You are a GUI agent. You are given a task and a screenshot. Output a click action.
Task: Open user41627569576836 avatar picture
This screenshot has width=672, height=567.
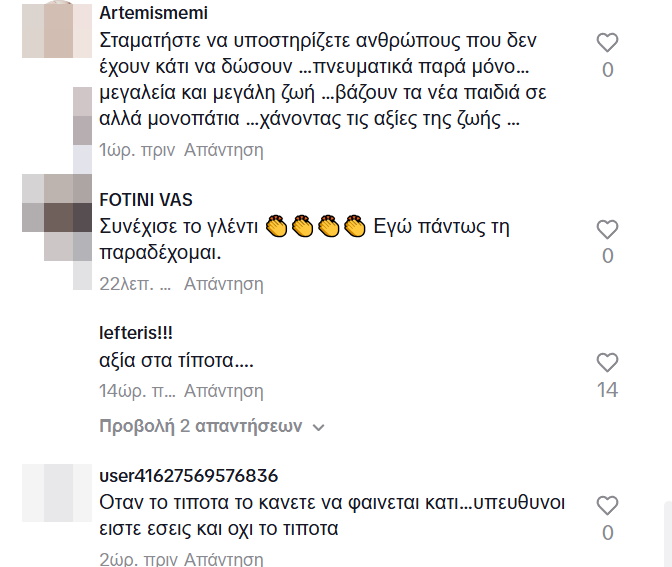point(57,493)
